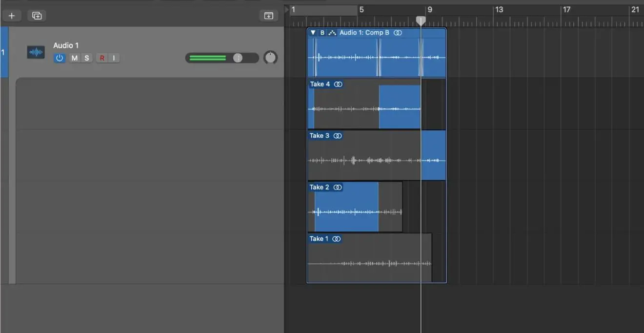644x333 pixels.
Task: Select the Take 2 lane label
Action: (x=320, y=187)
